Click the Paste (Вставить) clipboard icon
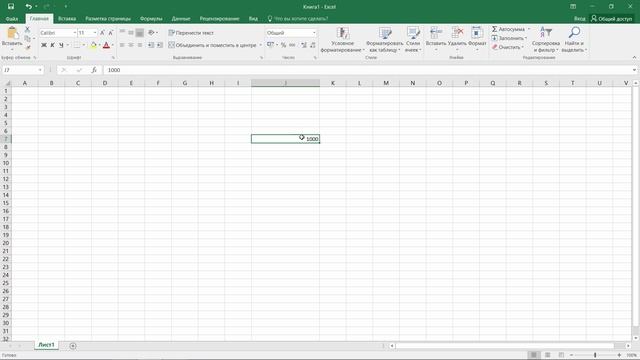This screenshot has height=360, width=640. (12, 33)
